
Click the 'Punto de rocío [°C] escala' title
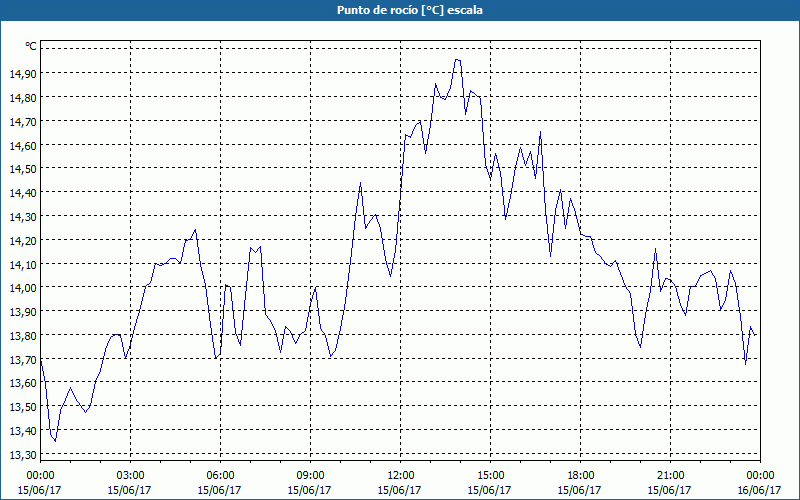pyautogui.click(x=410, y=10)
